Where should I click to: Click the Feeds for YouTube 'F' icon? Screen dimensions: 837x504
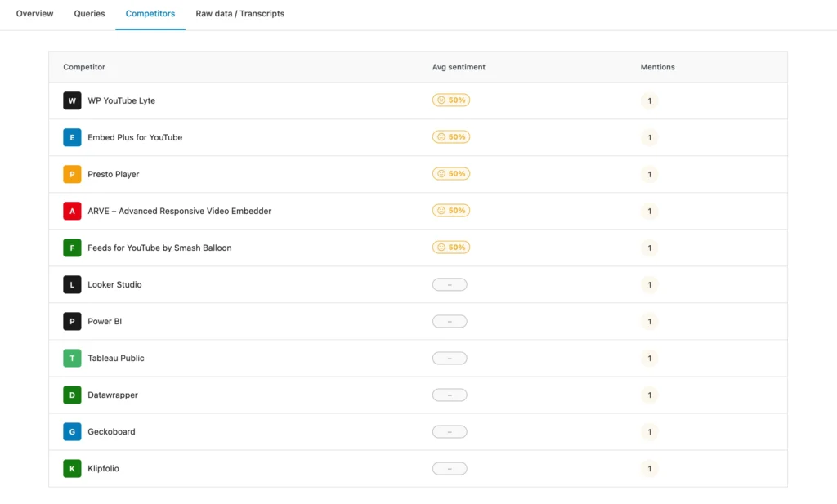(72, 248)
